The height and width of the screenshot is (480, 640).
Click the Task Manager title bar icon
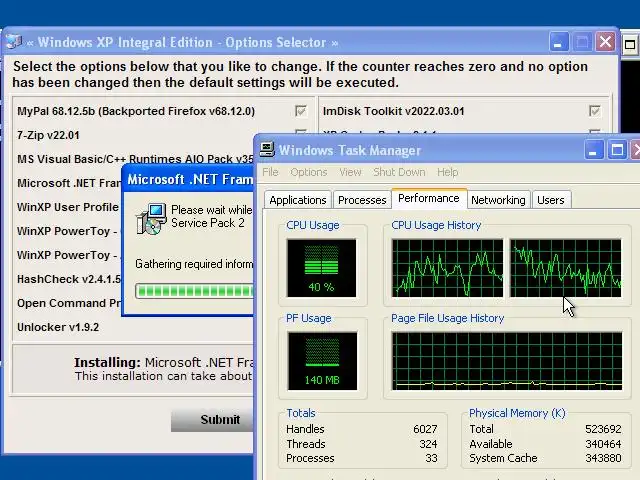[x=267, y=150]
